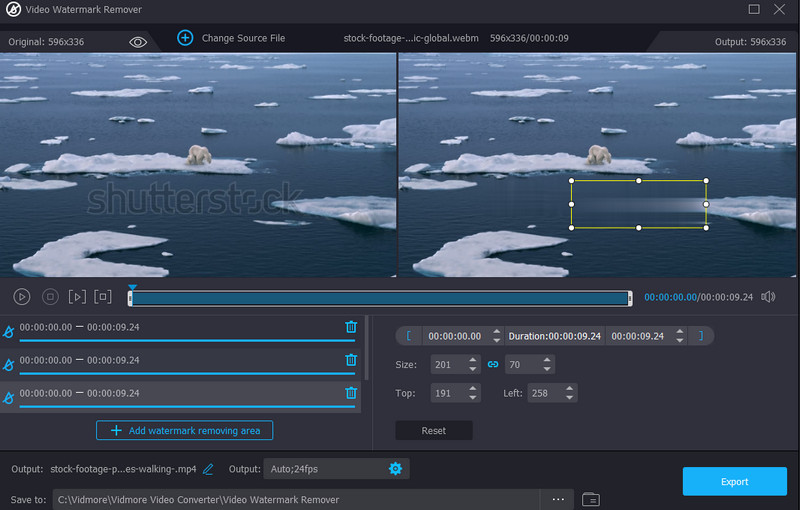Click the selection box bottom-right handle
Screen dimensions: 800x510
706,227
